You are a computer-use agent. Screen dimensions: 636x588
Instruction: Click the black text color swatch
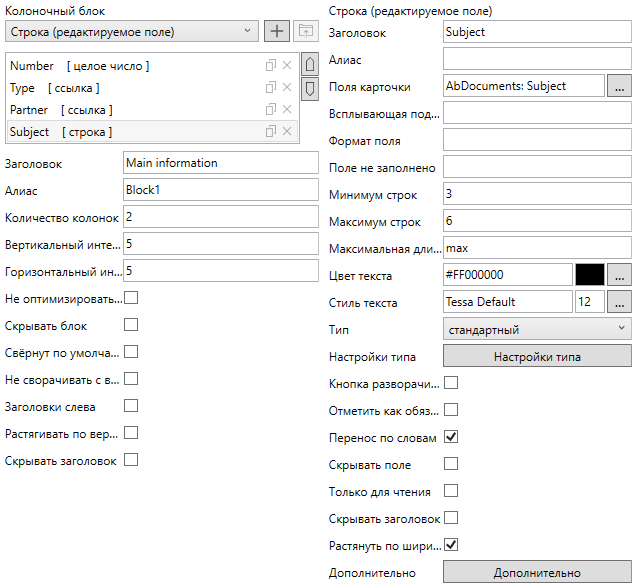pos(589,275)
